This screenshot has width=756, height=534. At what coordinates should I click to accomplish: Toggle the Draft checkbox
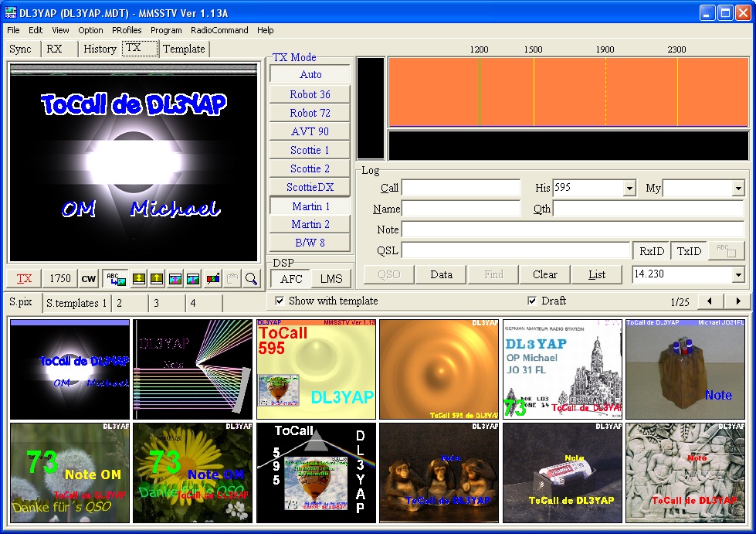pyautogui.click(x=532, y=301)
